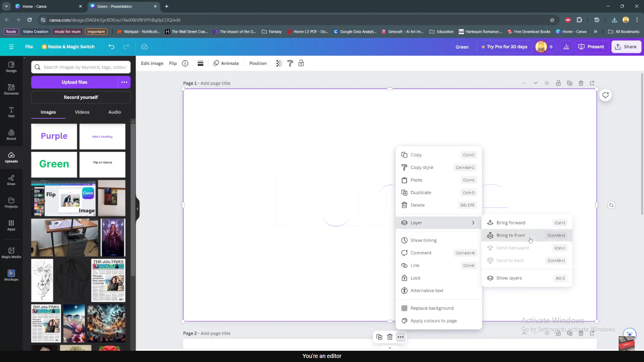This screenshot has width=644, height=362.
Task: Open the Draw tool
Action: [11, 180]
